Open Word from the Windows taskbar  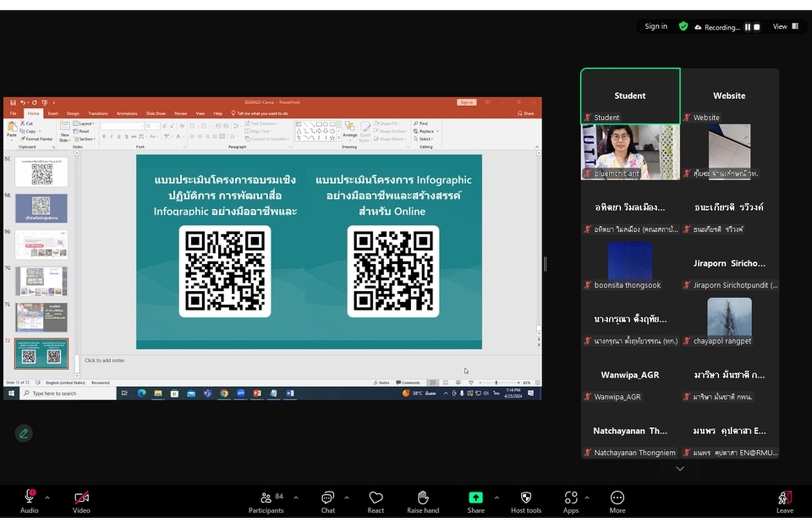pos(290,393)
